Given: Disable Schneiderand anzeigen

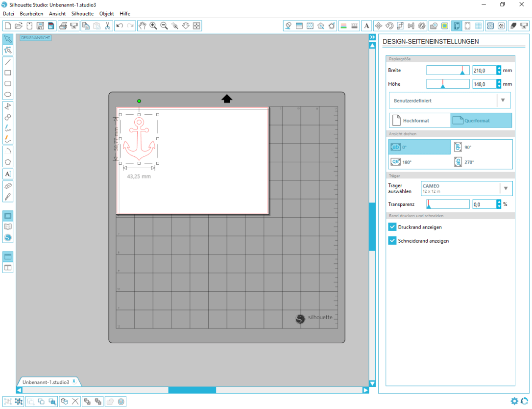Looking at the screenshot, I should pos(392,240).
